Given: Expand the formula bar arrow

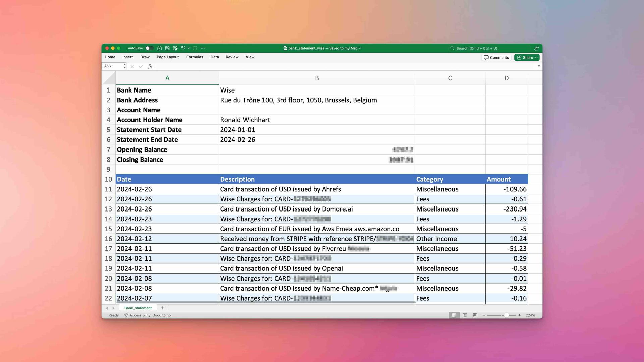Looking at the screenshot, I should [539, 66].
